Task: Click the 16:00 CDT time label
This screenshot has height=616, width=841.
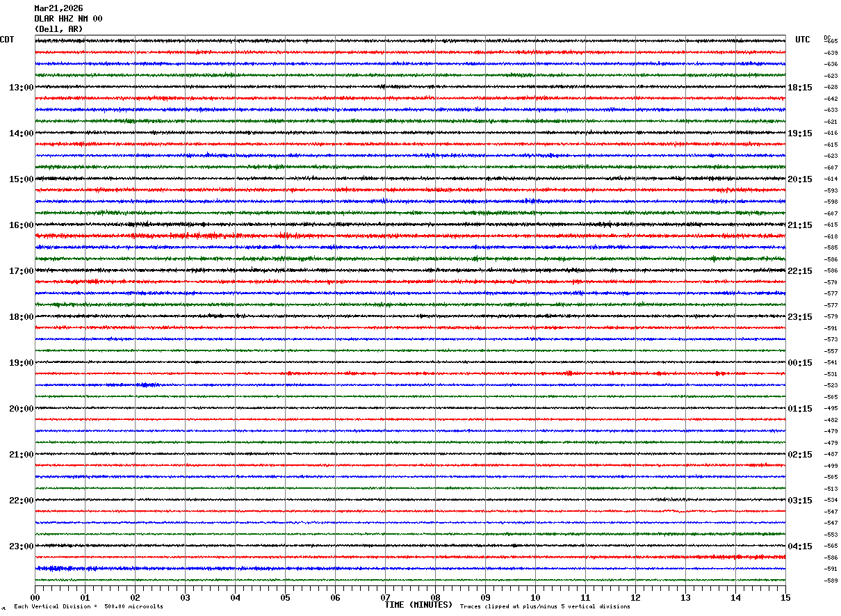Action: 21,225
